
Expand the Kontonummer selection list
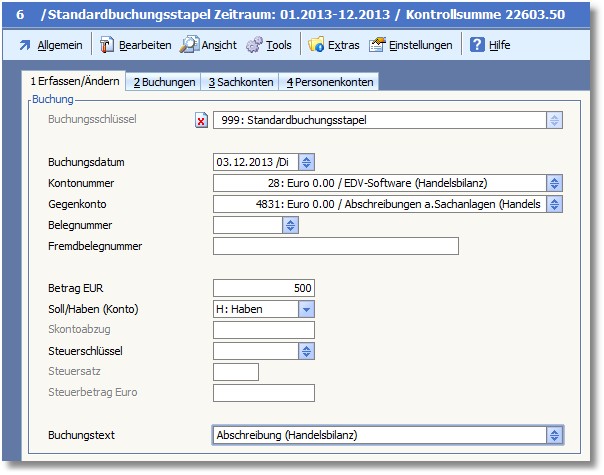[x=554, y=183]
